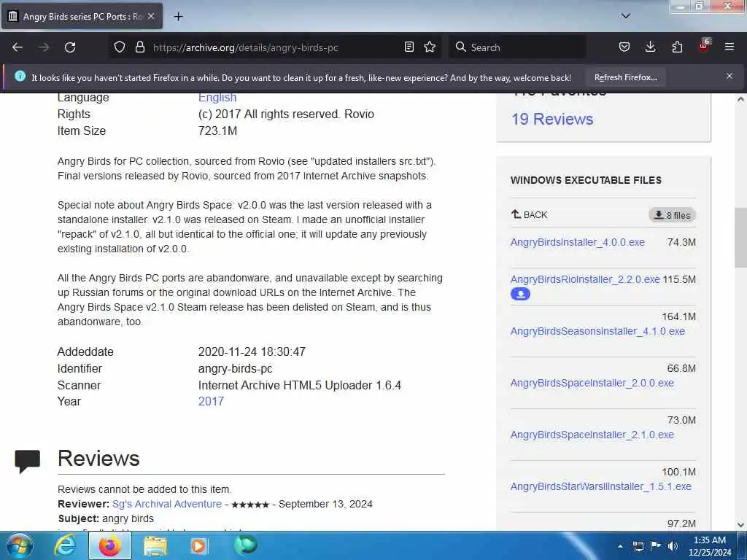Open the volume speaker tray icon
Image resolution: width=747 pixels, height=560 pixels.
click(673, 546)
